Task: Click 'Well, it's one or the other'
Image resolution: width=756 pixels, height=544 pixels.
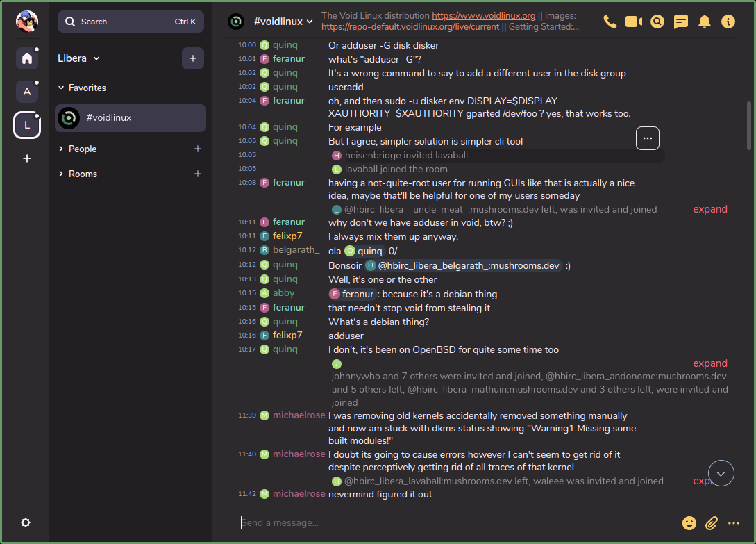Action: [x=383, y=279]
